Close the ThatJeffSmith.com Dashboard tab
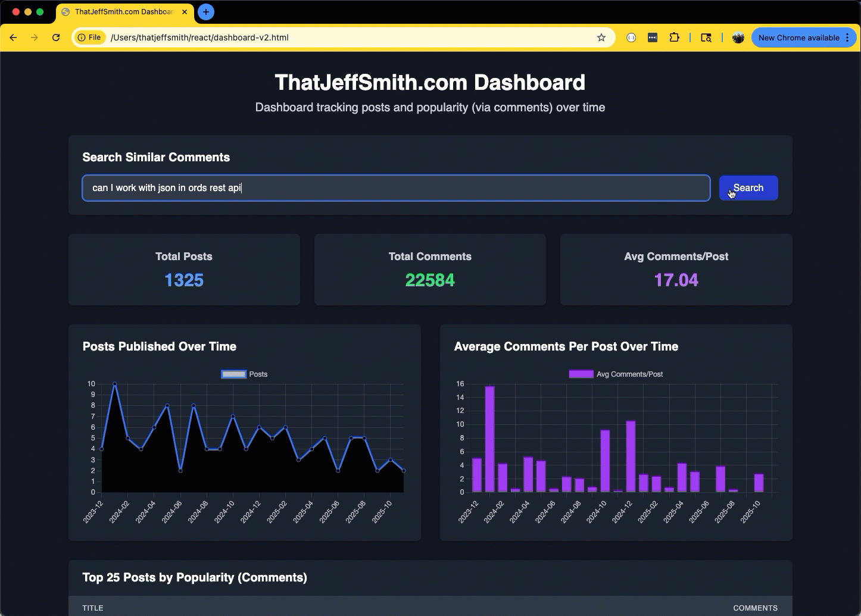This screenshot has width=861, height=616. 185,12
